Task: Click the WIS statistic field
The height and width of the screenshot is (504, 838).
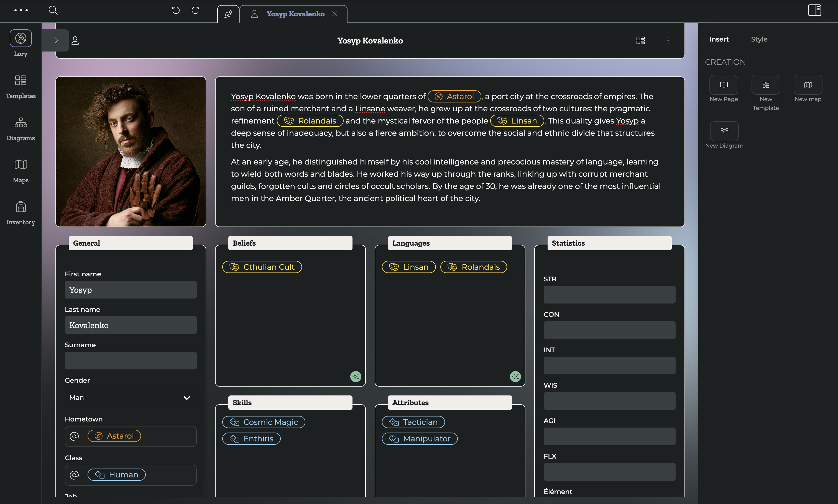Action: [610, 401]
